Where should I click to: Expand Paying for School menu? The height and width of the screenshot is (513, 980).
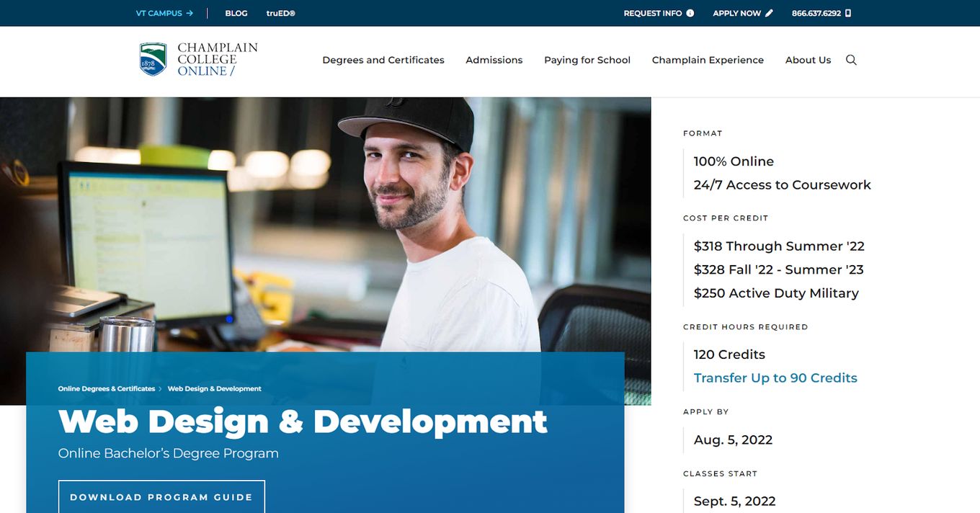tap(587, 60)
